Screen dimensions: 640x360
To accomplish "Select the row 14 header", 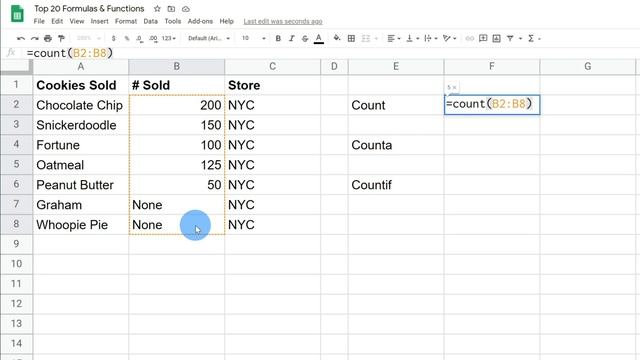I will [16, 344].
